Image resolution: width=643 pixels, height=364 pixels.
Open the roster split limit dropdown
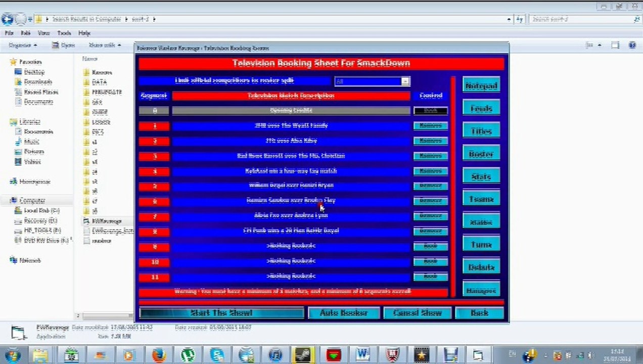coord(405,81)
